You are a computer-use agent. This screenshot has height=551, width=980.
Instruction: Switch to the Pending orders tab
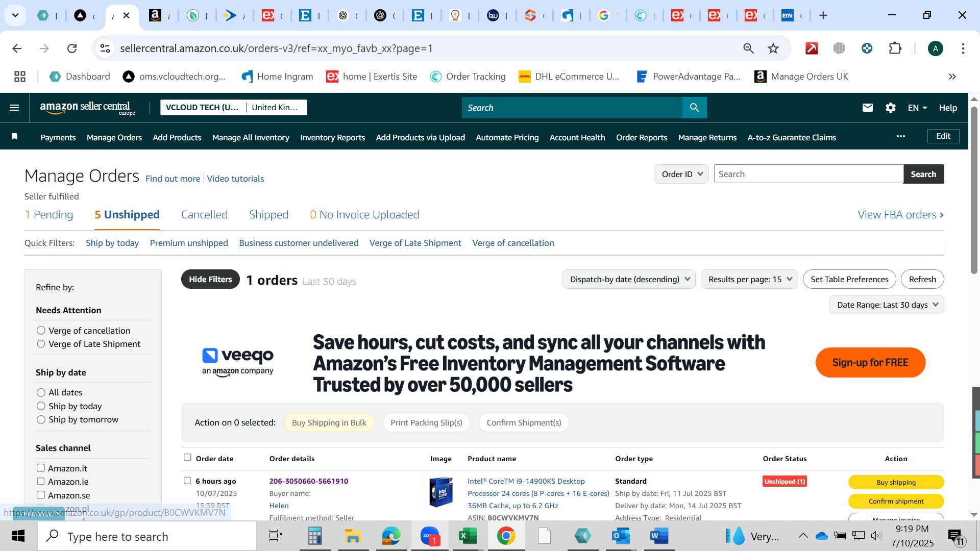pyautogui.click(x=49, y=215)
